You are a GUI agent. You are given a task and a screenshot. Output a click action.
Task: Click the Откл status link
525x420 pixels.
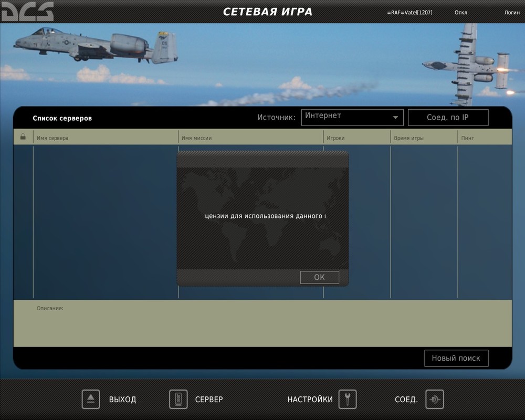[461, 13]
